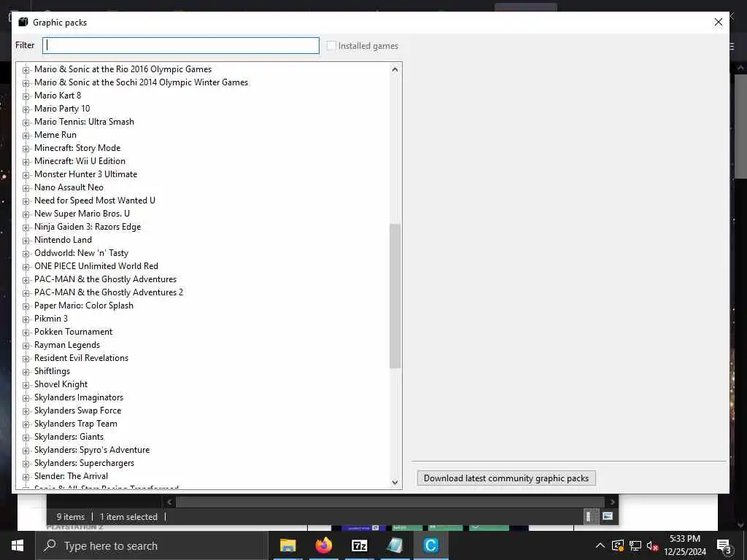This screenshot has width=747, height=560.
Task: Open Firefox from the taskbar
Action: click(x=323, y=545)
